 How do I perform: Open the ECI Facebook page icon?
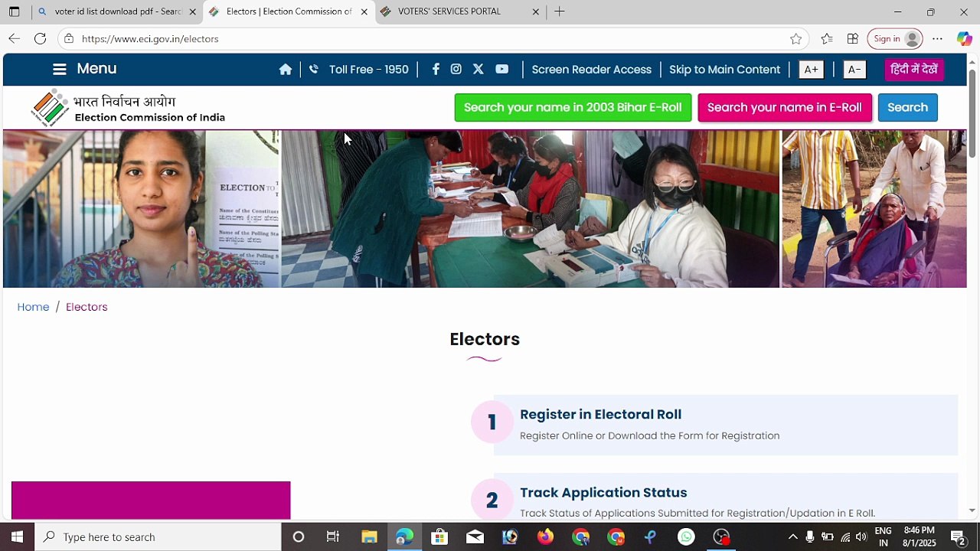pyautogui.click(x=436, y=69)
